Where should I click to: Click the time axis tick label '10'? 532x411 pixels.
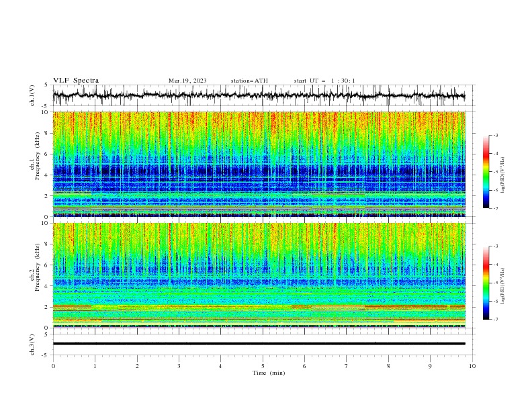click(472, 366)
